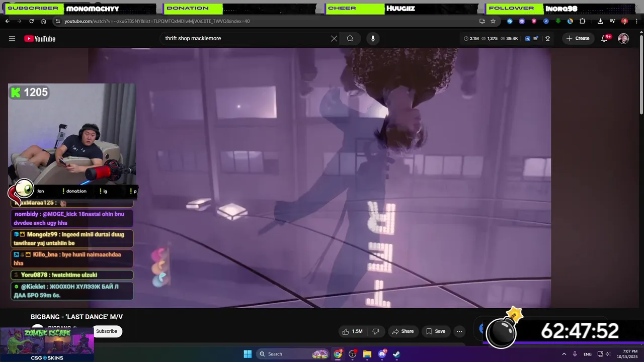Open the browser downloads tray
The width and height of the screenshot is (644, 362).
[x=600, y=21]
